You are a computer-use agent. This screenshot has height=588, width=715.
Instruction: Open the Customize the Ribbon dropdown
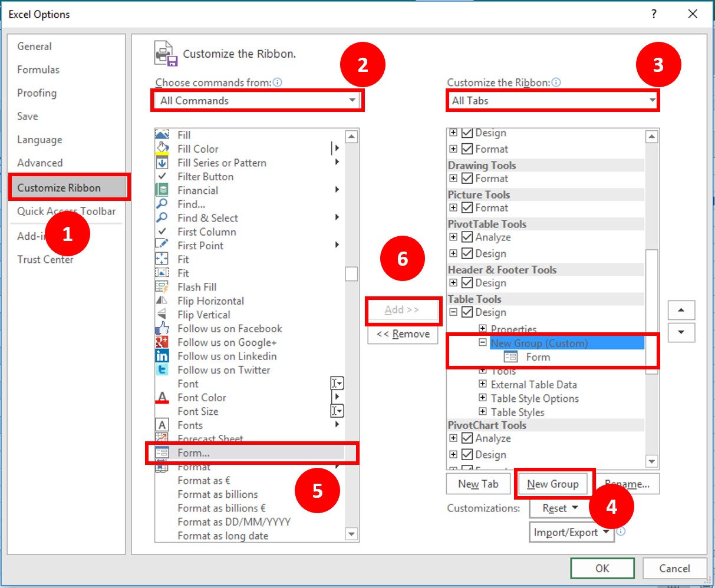pyautogui.click(x=552, y=101)
